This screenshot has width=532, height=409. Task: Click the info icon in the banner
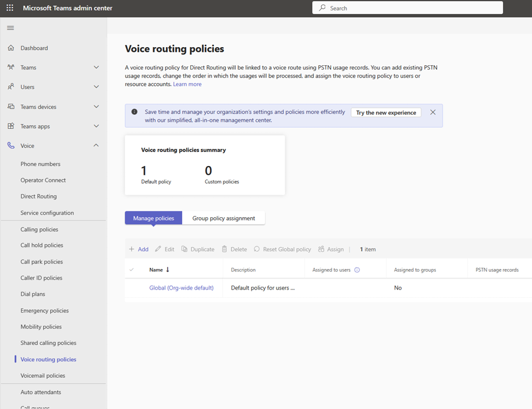coord(134,111)
